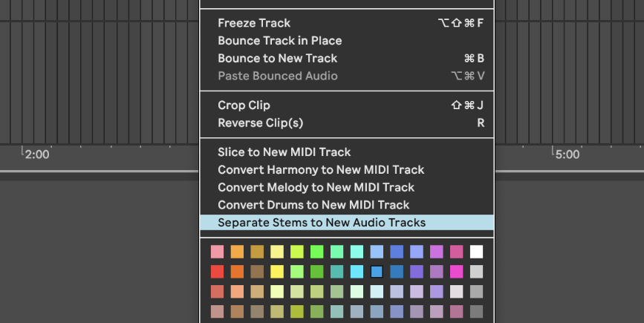Click the 2:00 marker on the time ruler

point(36,154)
